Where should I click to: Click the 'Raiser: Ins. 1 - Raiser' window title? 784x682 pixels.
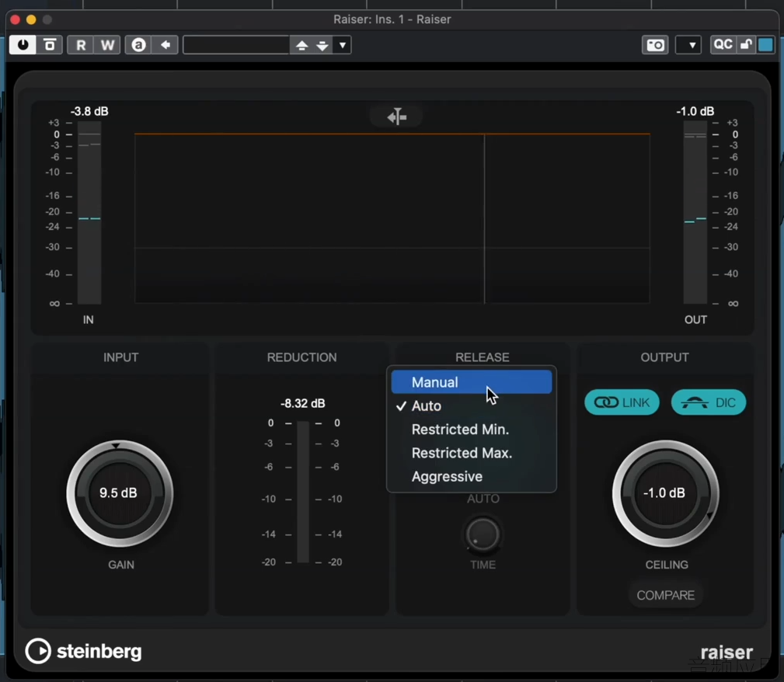tap(392, 19)
